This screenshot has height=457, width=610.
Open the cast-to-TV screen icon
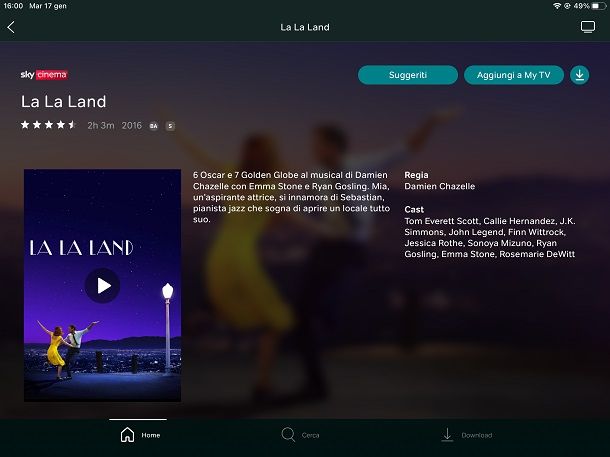point(587,27)
